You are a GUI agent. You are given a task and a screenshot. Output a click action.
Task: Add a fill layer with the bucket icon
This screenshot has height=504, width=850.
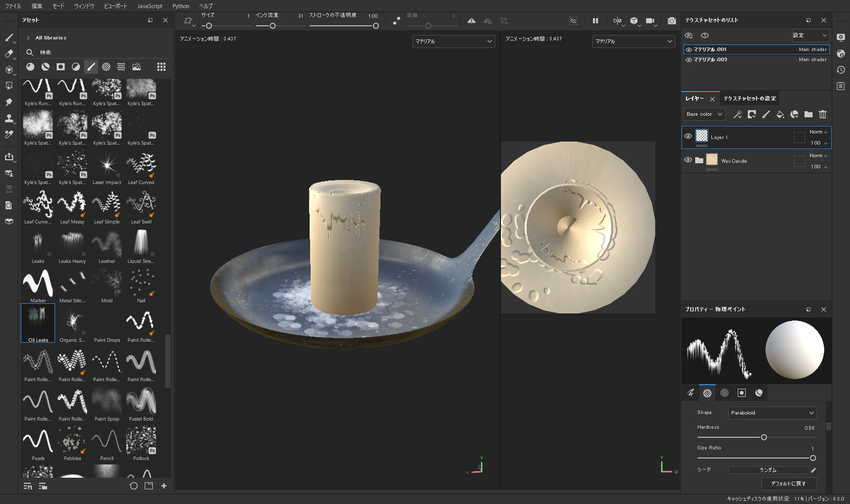click(x=780, y=114)
